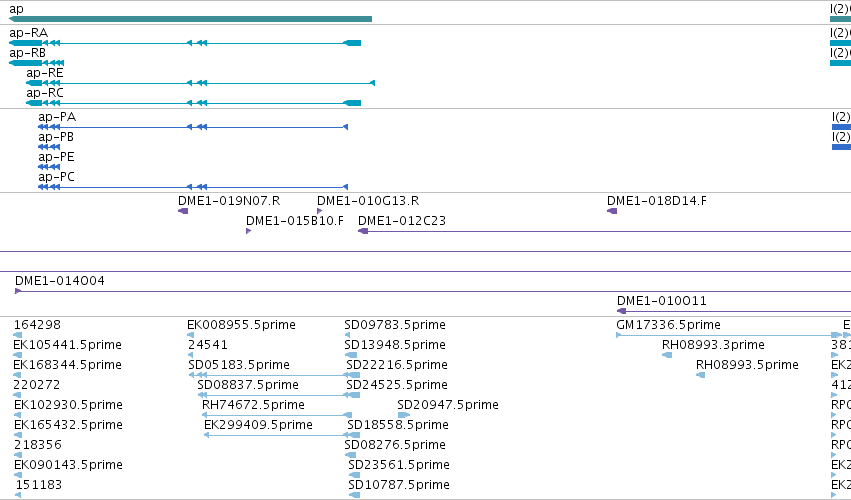851x500 pixels.
Task: Select EST 220272
Action: coord(17,395)
